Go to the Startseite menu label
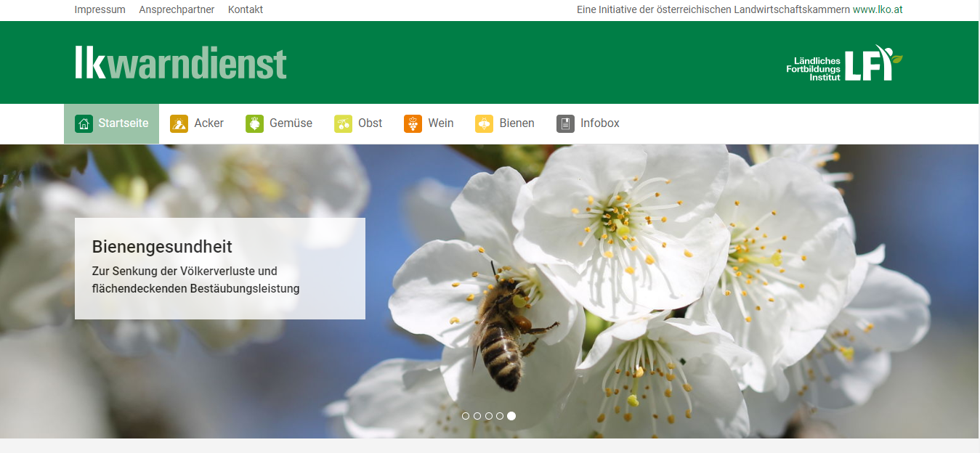This screenshot has height=453, width=980. click(123, 123)
